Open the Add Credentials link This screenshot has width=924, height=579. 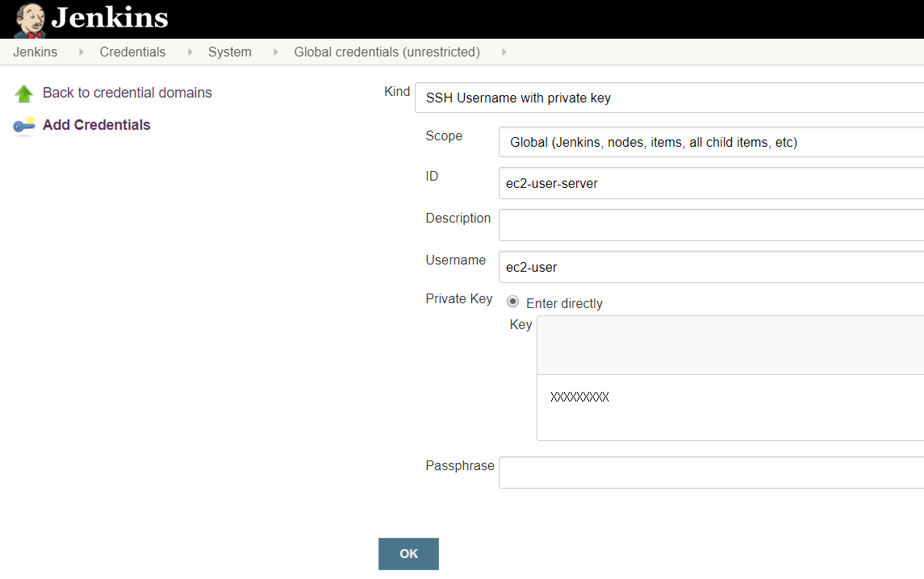(97, 125)
